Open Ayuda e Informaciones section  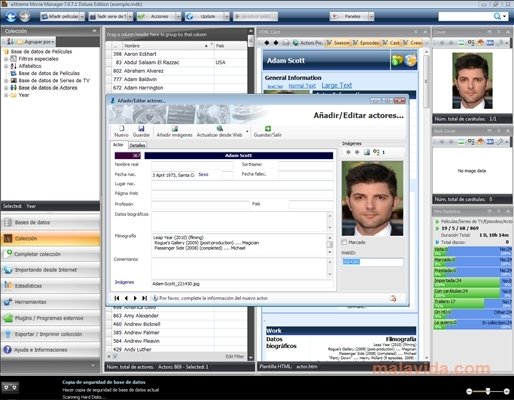point(50,350)
